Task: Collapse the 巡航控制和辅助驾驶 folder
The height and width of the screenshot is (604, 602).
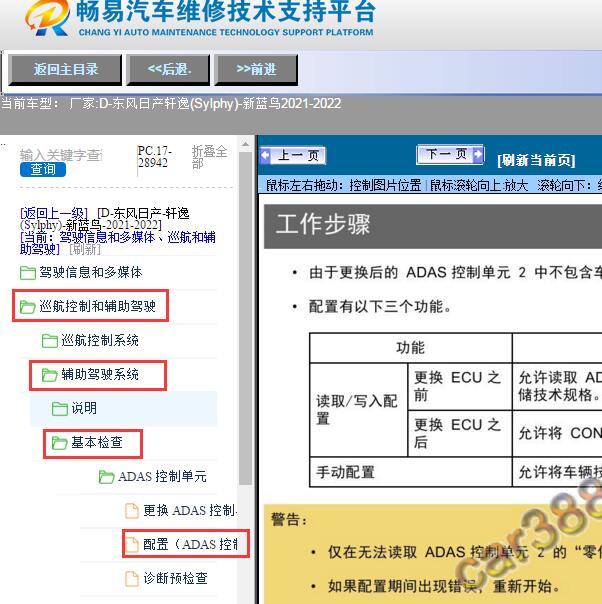Action: 97,306
